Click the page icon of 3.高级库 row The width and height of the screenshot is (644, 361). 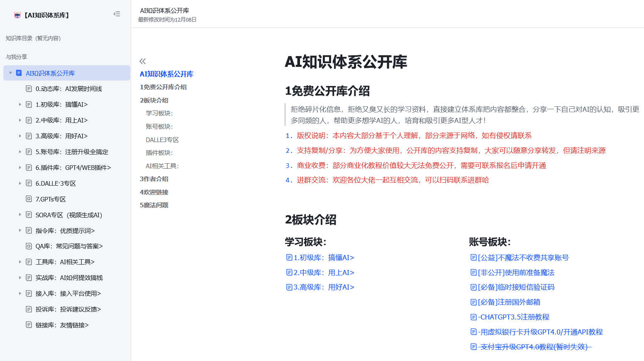click(29, 136)
